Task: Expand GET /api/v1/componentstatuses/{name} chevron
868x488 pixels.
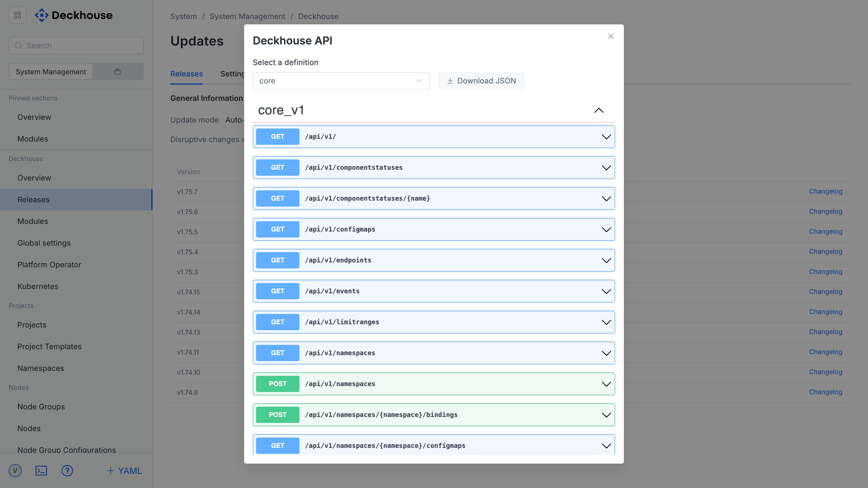Action: (606, 199)
